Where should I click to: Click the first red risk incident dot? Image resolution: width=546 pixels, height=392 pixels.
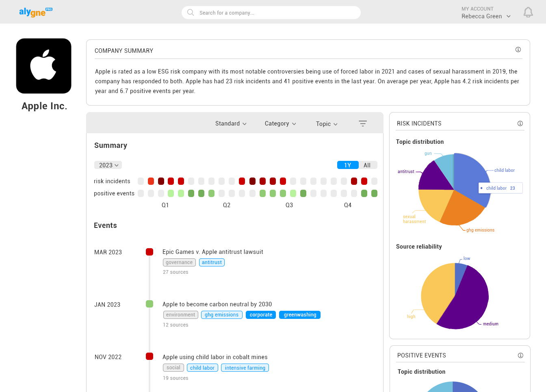coord(151,181)
